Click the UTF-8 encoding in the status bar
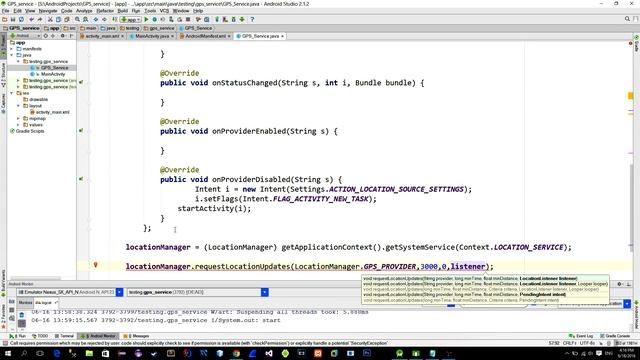Screen dimensions: 640x360 [x=587, y=343]
